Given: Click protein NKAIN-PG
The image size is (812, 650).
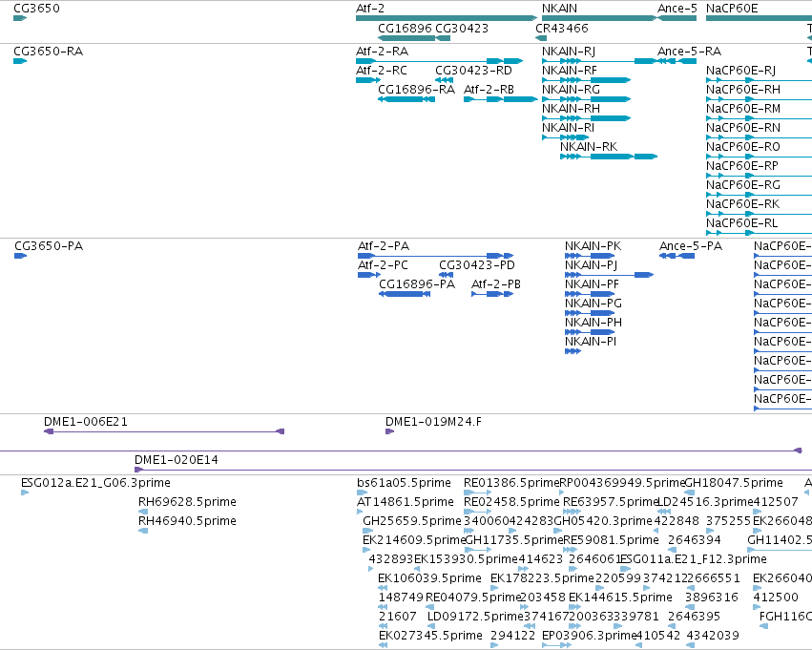Looking at the screenshot, I should coord(593,304).
